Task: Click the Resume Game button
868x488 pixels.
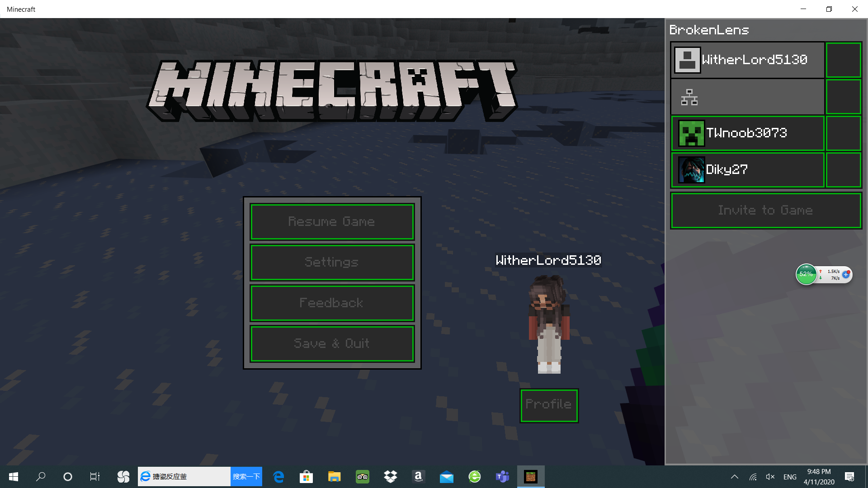Action: pos(332,221)
